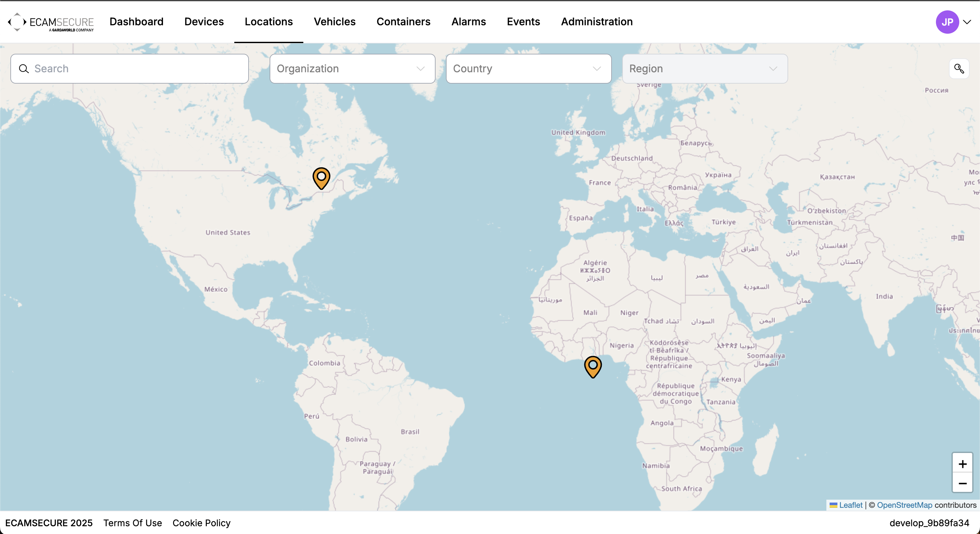Switch to the Devices tab

click(x=204, y=22)
